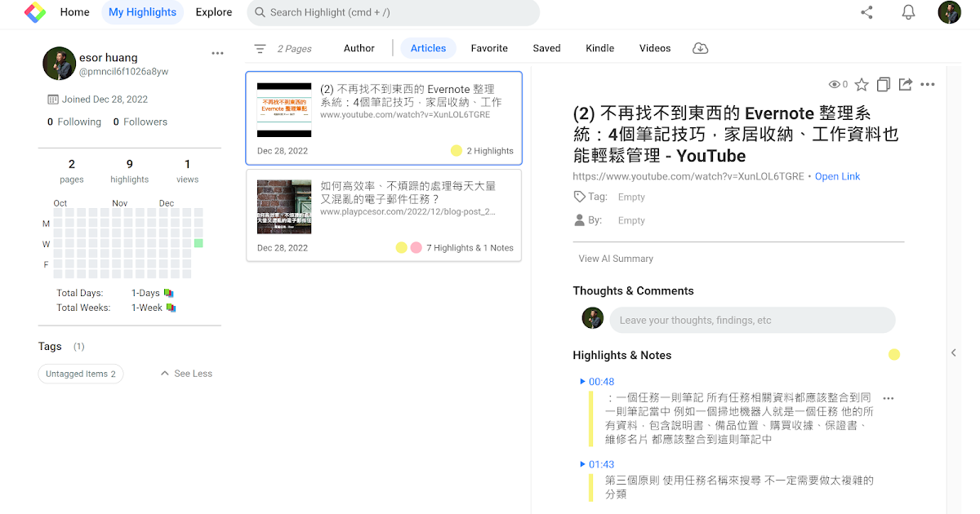The height and width of the screenshot is (514, 980).
Task: Focus the Search Highlight field
Action: pos(393,12)
